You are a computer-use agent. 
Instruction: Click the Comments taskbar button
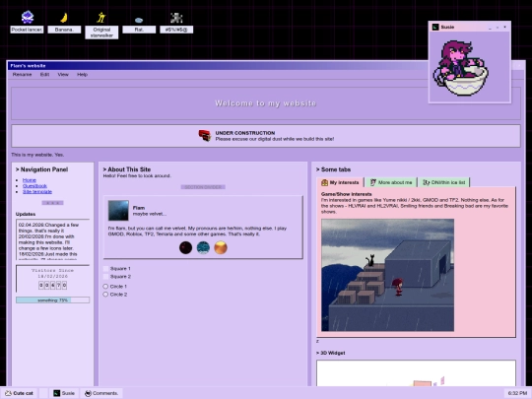(x=101, y=393)
